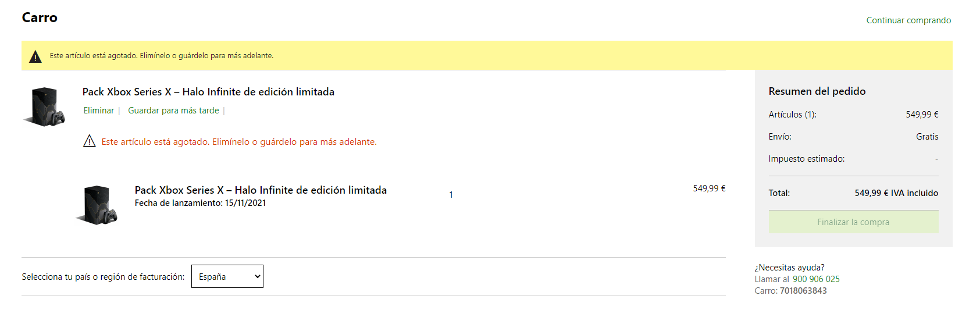Click the item quantity number 1
Image resolution: width=980 pixels, height=317 pixels.
pyautogui.click(x=451, y=195)
